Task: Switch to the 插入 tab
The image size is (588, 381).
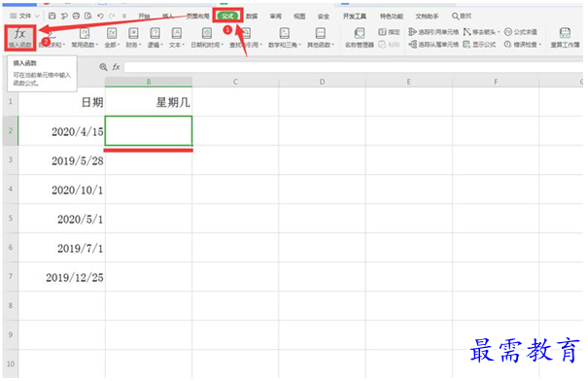Action: (x=168, y=16)
